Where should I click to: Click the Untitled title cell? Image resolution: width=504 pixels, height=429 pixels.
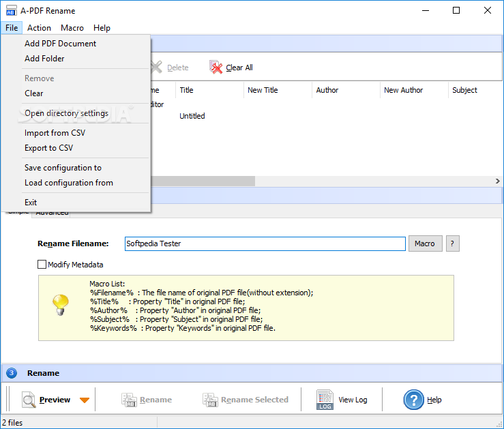pos(192,116)
